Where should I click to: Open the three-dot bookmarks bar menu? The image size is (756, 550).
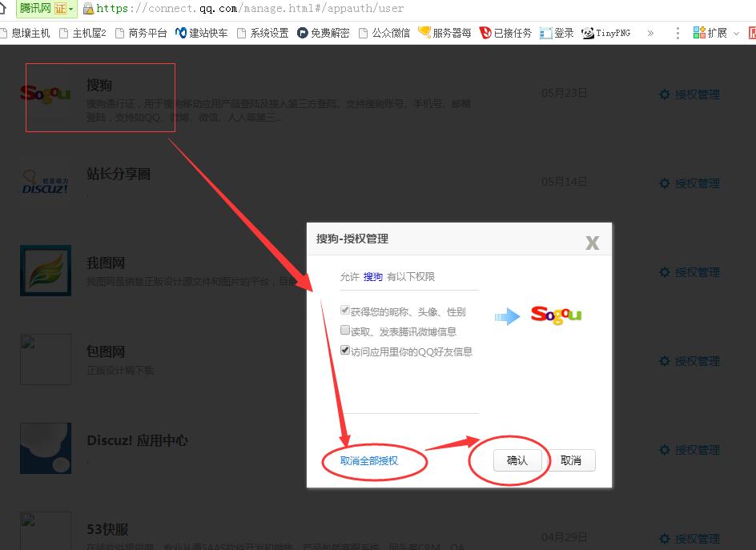(x=678, y=33)
